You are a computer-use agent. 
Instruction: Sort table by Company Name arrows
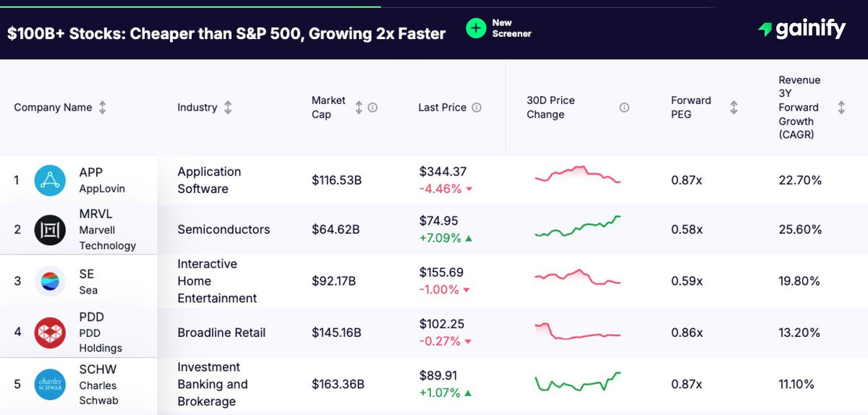[x=102, y=108]
